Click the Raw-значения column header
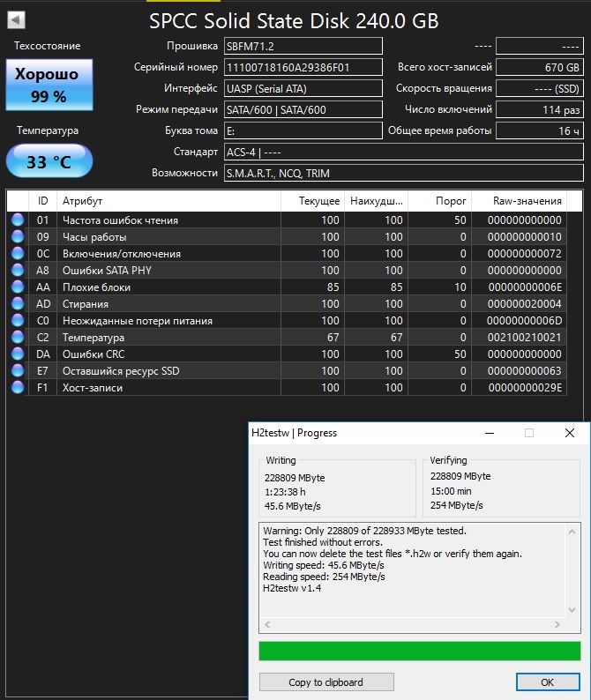591x700 pixels. point(519,201)
